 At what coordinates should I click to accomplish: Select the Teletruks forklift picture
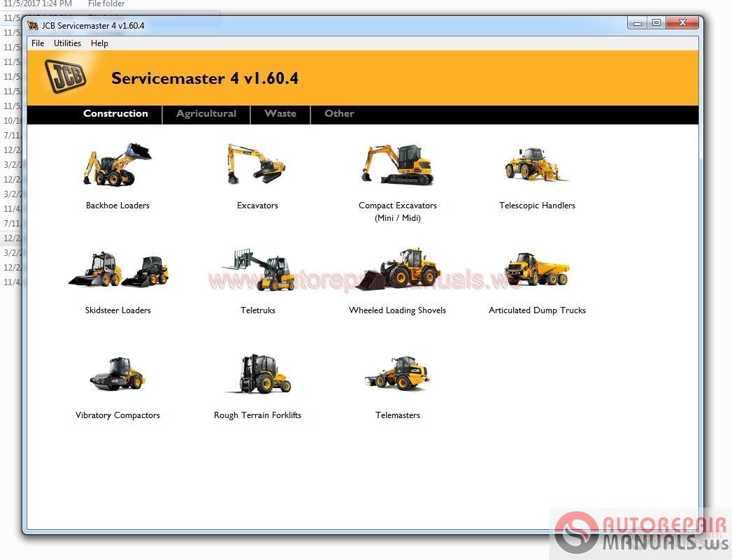[259, 269]
